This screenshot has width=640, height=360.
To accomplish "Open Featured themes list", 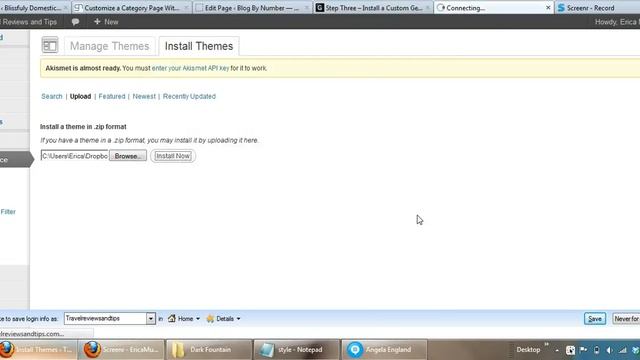I will point(112,96).
